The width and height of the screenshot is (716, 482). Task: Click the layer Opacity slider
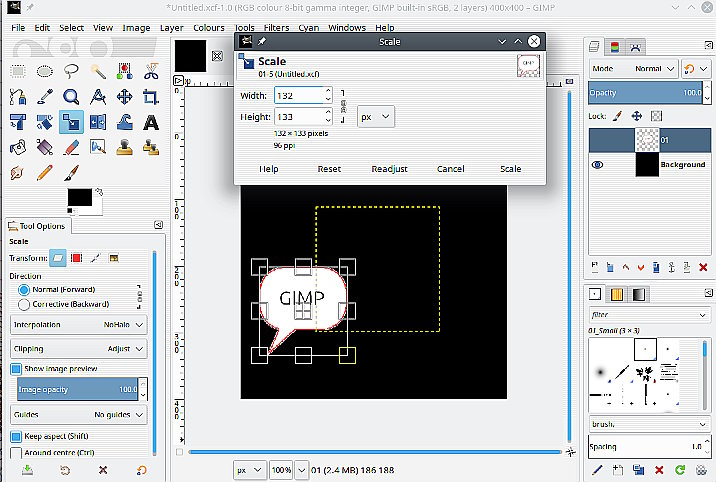point(644,92)
